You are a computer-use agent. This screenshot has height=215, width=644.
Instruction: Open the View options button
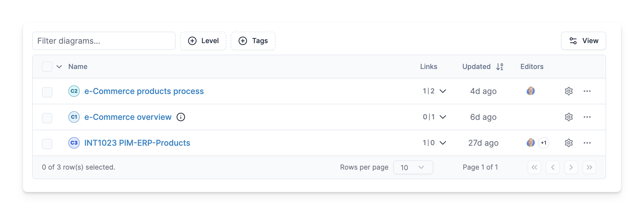[x=583, y=41]
